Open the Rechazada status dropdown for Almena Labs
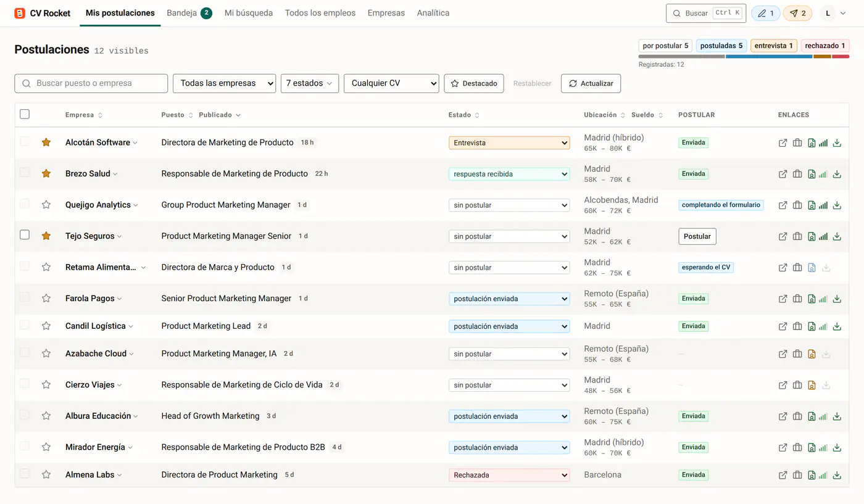The height and width of the screenshot is (504, 864). coord(509,475)
